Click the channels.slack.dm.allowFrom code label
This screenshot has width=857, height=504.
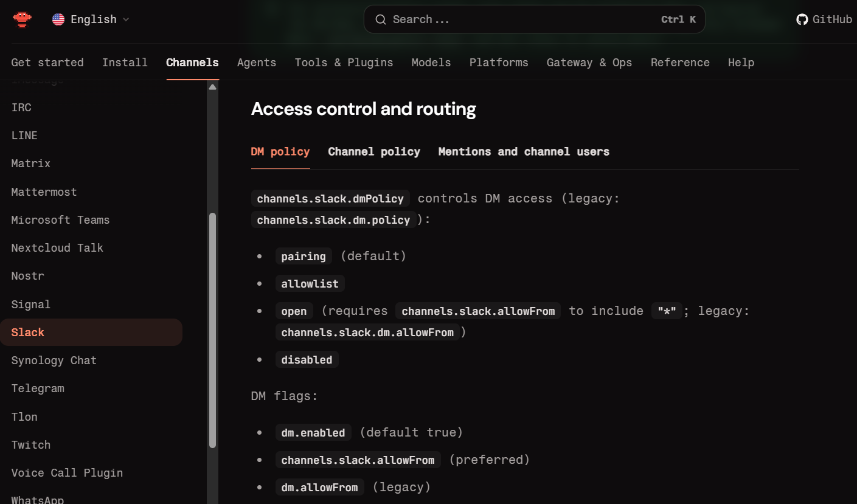(367, 332)
